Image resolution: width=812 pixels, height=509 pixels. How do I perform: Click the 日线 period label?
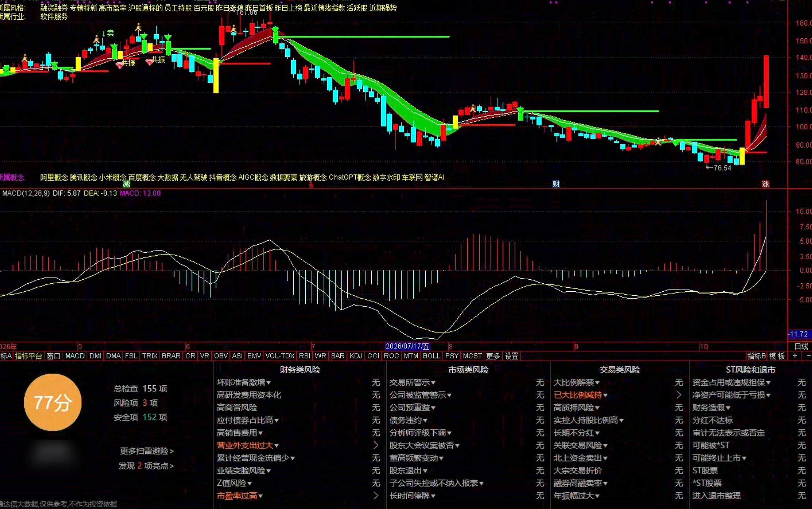(x=801, y=346)
